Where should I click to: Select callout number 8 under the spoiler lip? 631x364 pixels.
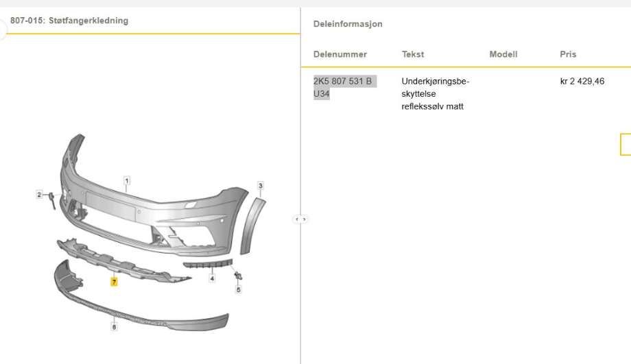(114, 327)
